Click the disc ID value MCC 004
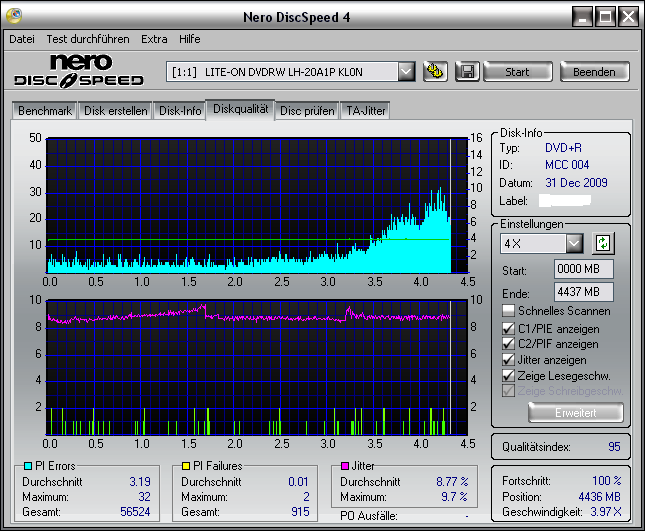Image resolution: width=645 pixels, height=531 pixels. [x=567, y=165]
